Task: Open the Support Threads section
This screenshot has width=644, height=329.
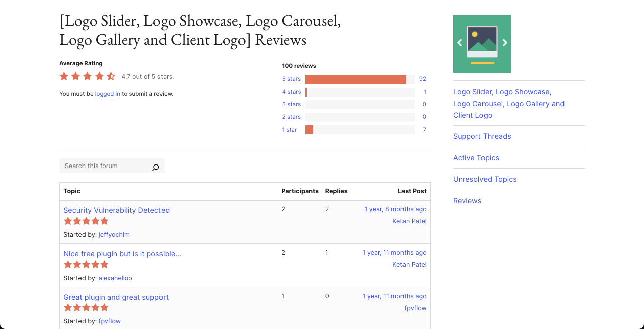Action: (482, 136)
